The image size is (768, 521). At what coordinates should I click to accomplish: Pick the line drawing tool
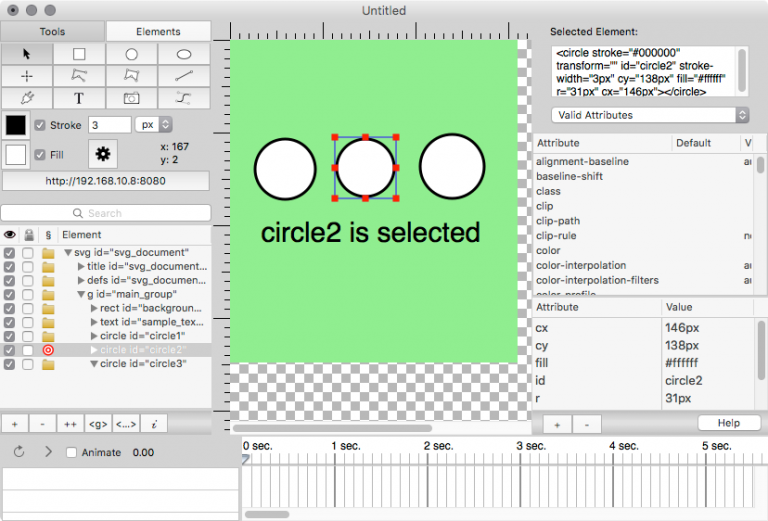tap(183, 76)
